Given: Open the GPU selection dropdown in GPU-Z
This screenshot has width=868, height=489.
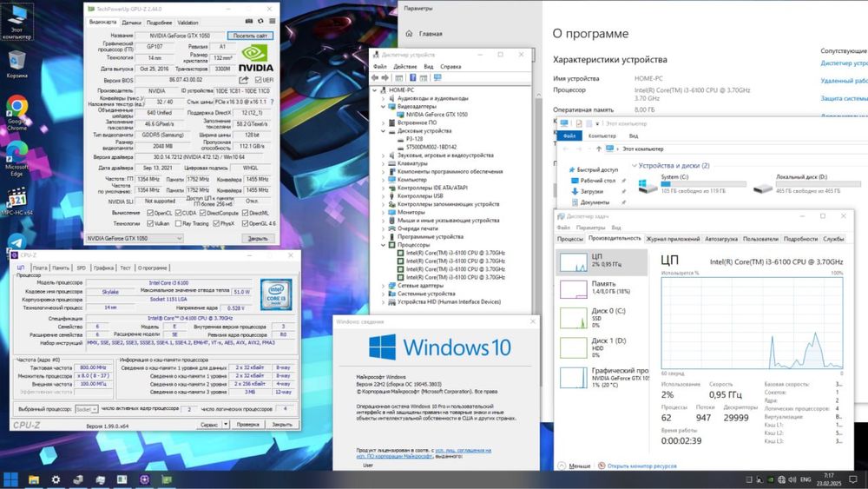Looking at the screenshot, I should click(134, 238).
